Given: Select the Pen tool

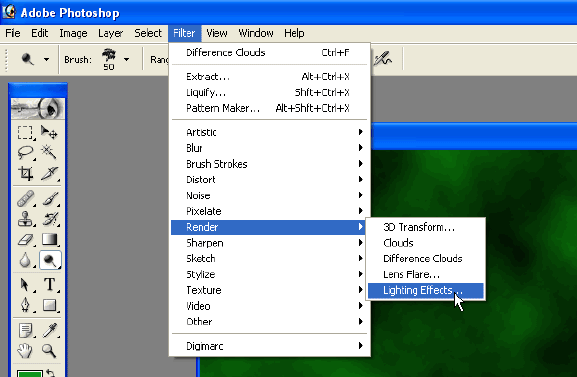Looking at the screenshot, I should tap(25, 305).
